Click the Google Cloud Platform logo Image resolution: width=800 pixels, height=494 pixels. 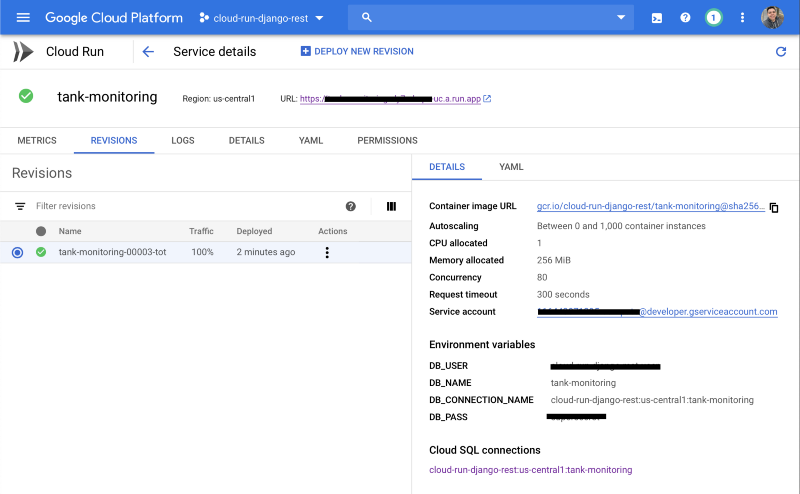coord(114,18)
